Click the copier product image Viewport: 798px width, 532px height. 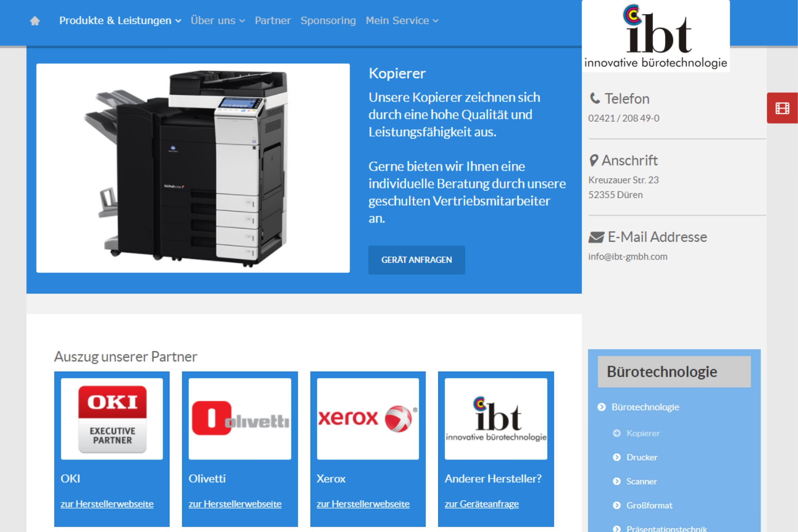tap(193, 168)
